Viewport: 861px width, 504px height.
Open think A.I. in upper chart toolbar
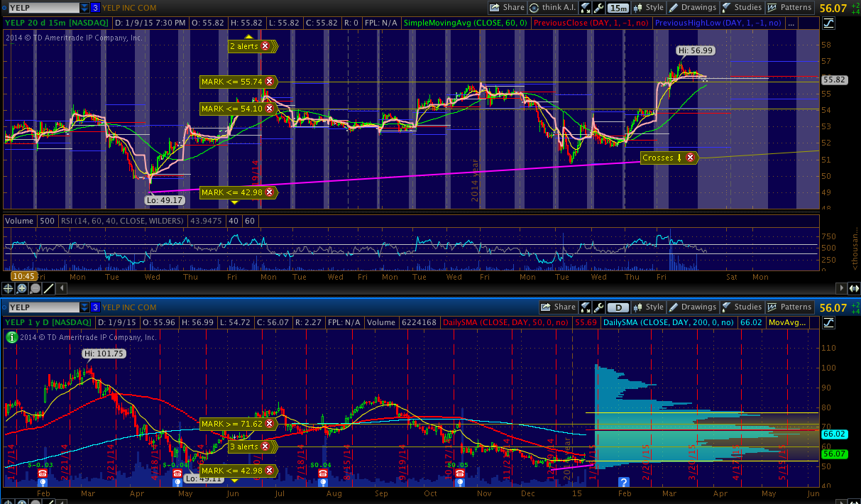(552, 8)
